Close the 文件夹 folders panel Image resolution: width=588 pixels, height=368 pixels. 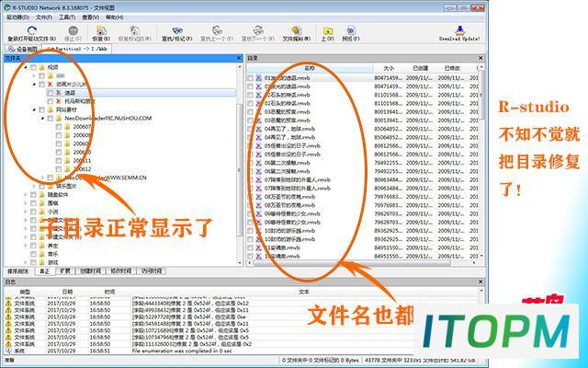[239, 58]
